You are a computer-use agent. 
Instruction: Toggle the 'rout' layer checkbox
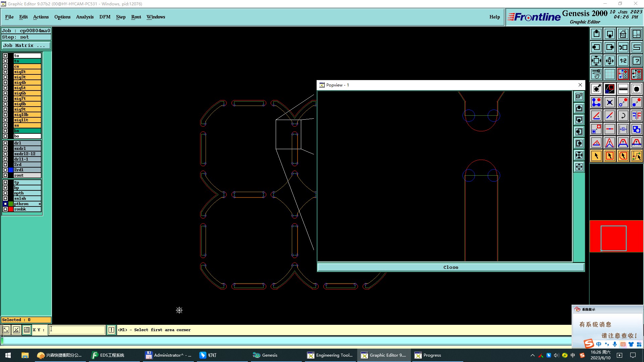point(5,175)
